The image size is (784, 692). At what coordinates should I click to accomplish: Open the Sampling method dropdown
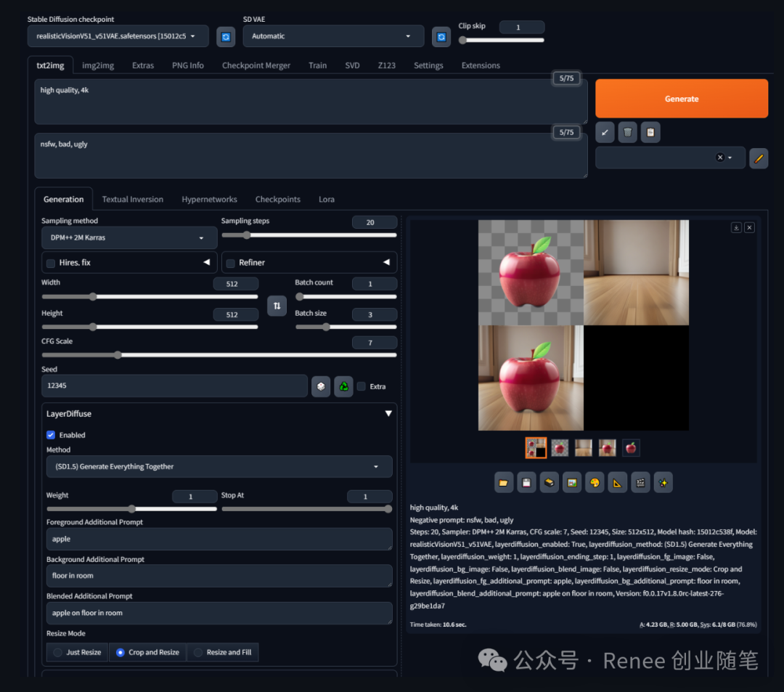[x=128, y=237]
